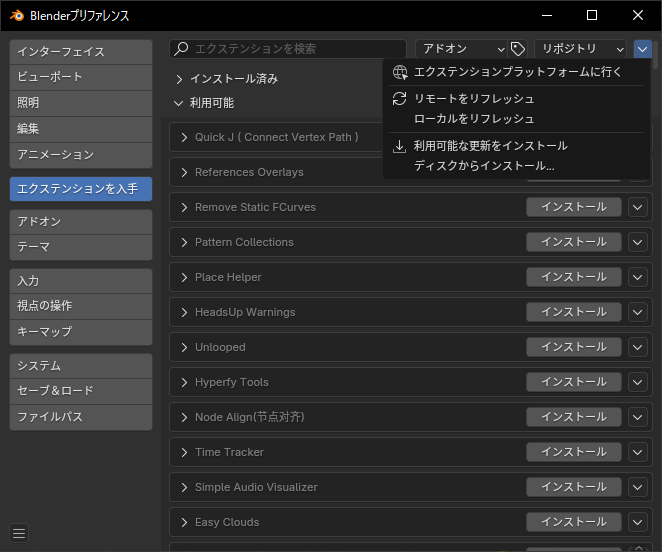Open the tag filter icon button
Image resolution: width=662 pixels, height=552 pixels.
coord(518,49)
